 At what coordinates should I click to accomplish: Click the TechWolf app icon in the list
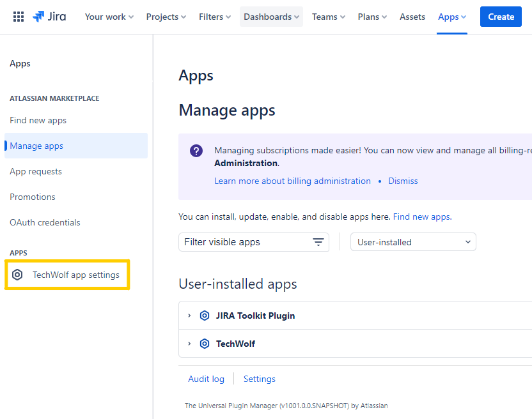(x=205, y=344)
